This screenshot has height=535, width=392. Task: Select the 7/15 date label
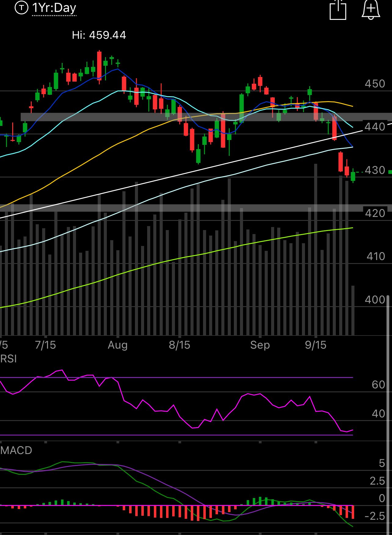pyautogui.click(x=45, y=345)
